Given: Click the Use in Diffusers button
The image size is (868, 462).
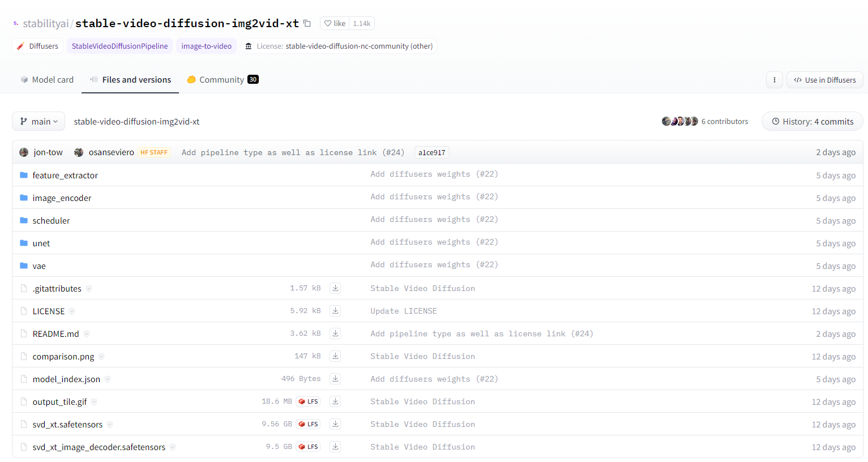Looking at the screenshot, I should [825, 80].
